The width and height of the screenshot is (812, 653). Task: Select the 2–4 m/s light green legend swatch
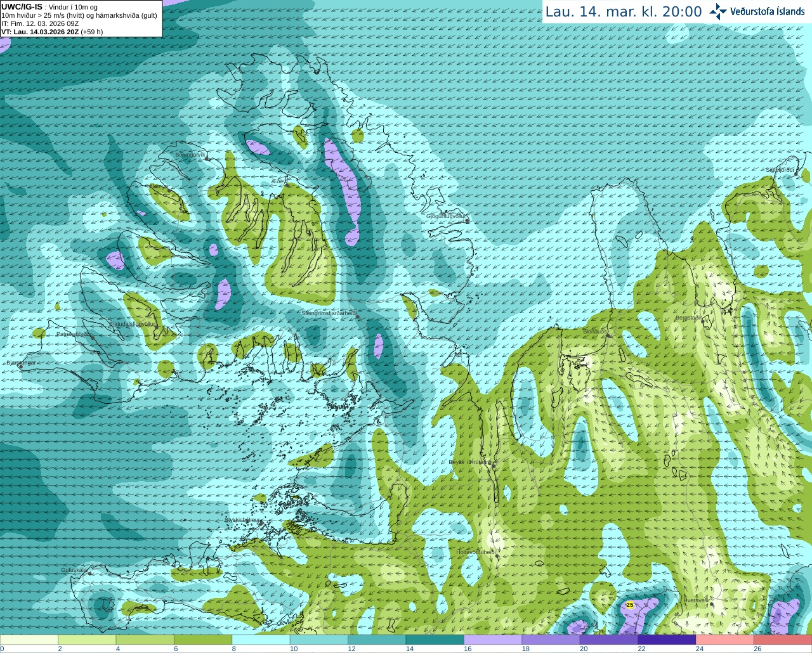pyautogui.click(x=87, y=640)
